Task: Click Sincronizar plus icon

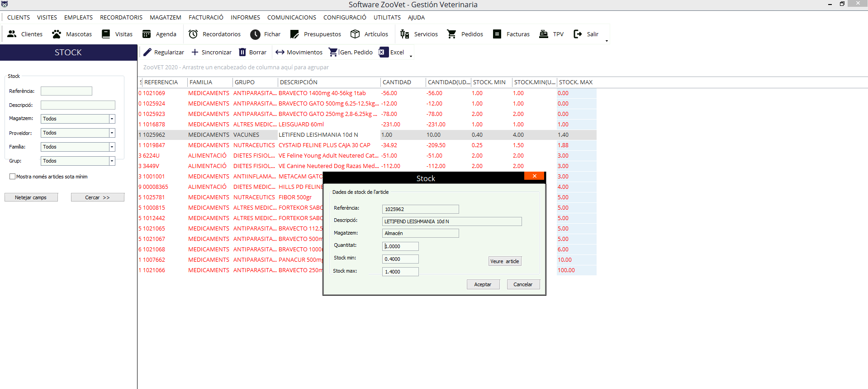Action: tap(195, 52)
